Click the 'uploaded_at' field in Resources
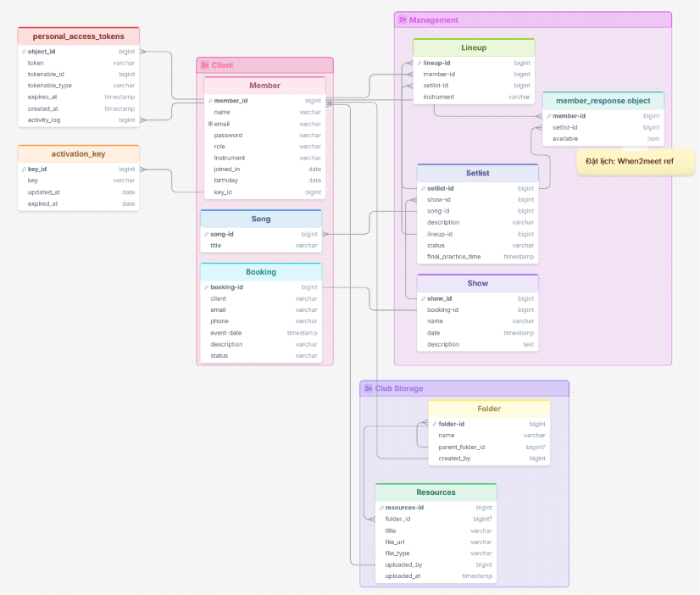This screenshot has width=700, height=595. click(x=436, y=576)
